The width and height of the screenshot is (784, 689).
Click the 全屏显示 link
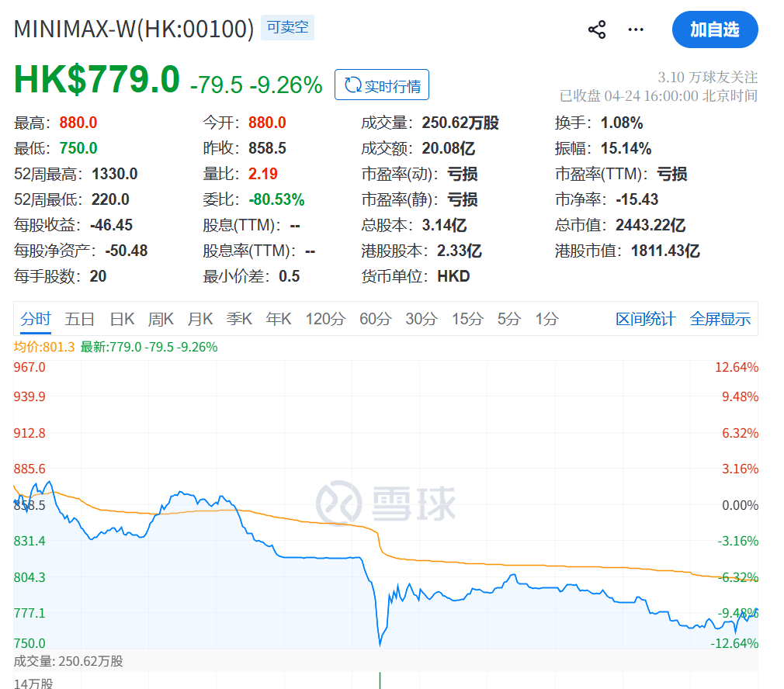[x=720, y=319]
